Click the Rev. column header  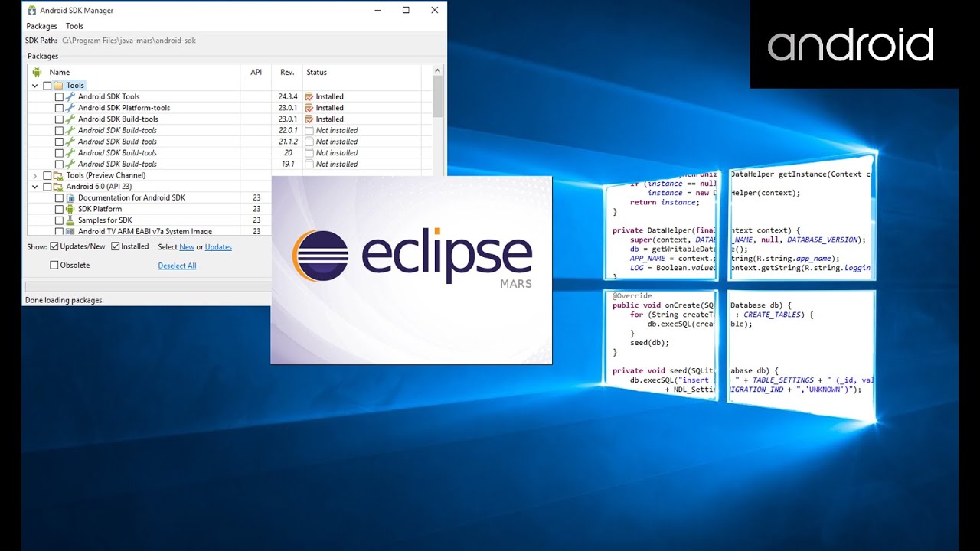287,73
